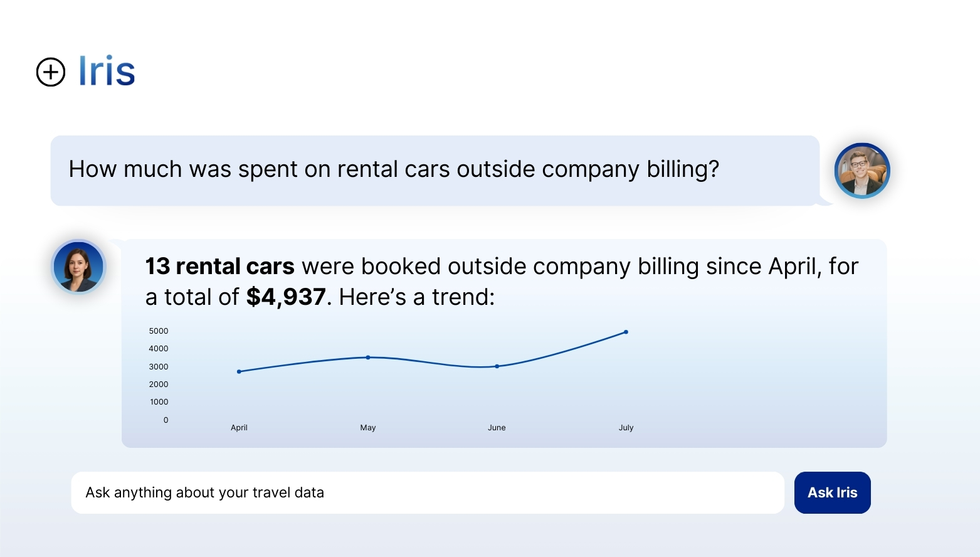This screenshot has height=557, width=980.
Task: Click the 3000 y-axis label
Action: tap(159, 367)
